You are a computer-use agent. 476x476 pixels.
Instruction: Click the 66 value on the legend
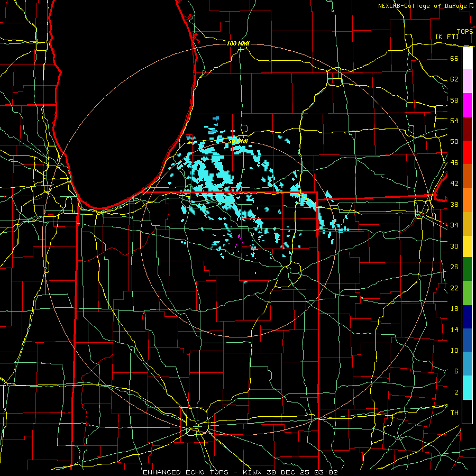[x=454, y=58]
